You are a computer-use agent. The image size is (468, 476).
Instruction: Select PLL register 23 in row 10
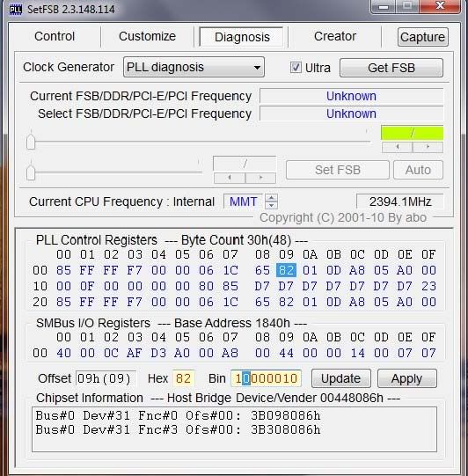tap(428, 286)
